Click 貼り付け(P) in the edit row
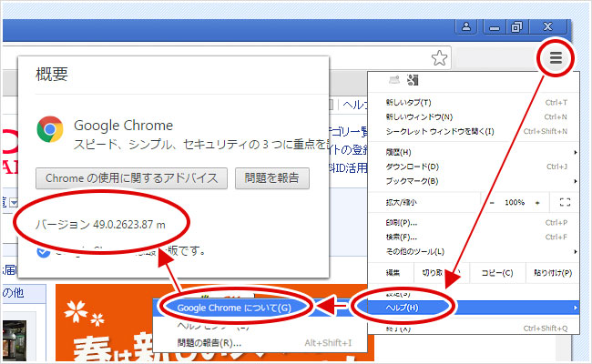The image size is (592, 364). coord(552,273)
